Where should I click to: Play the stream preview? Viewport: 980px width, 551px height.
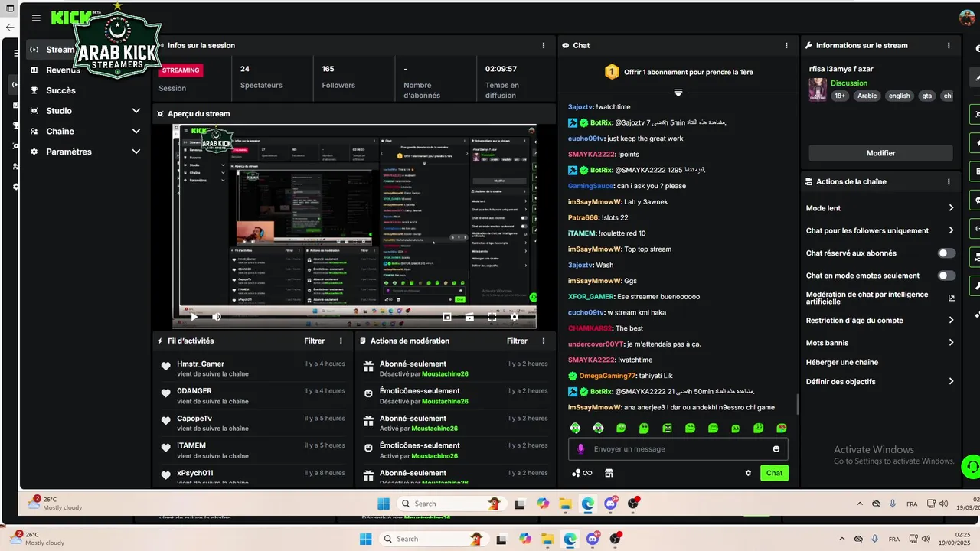[194, 317]
